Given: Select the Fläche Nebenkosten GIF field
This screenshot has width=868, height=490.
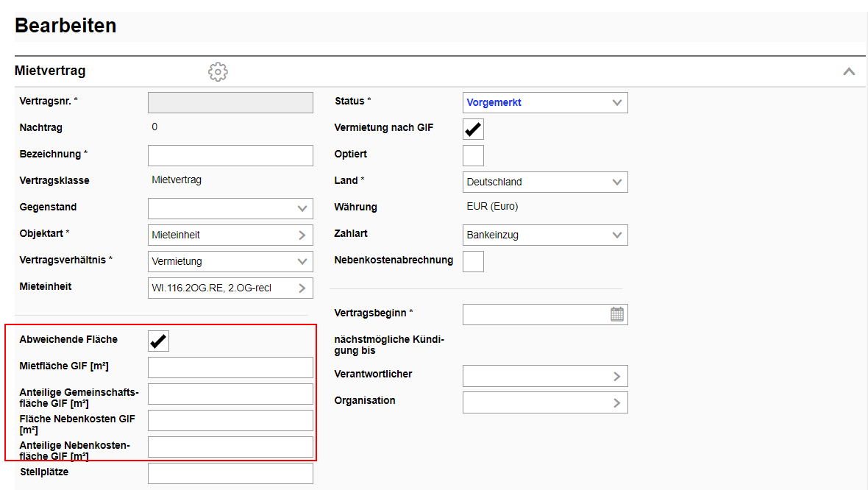Looking at the screenshot, I should (x=230, y=421).
